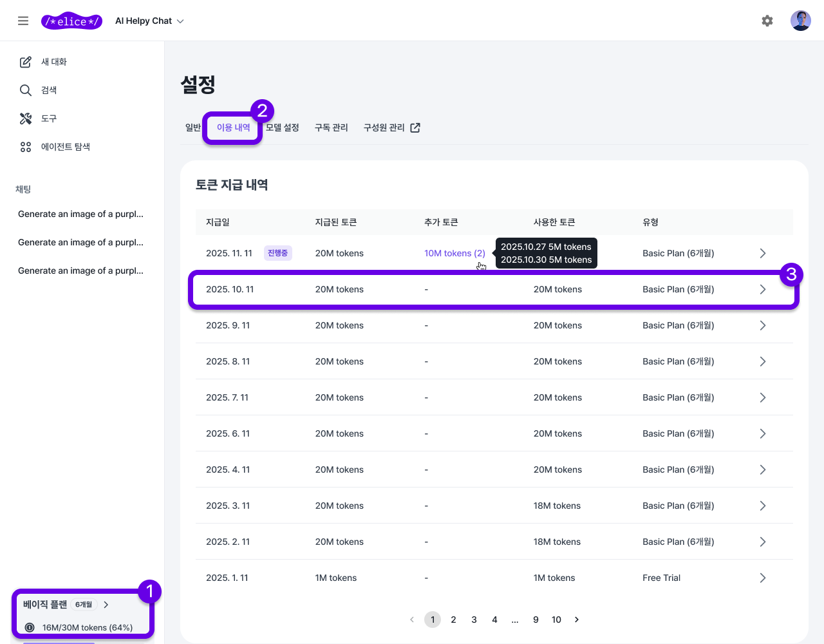The image size is (824, 644).
Task: Switch to the 모델 설정 tab
Action: tap(283, 128)
